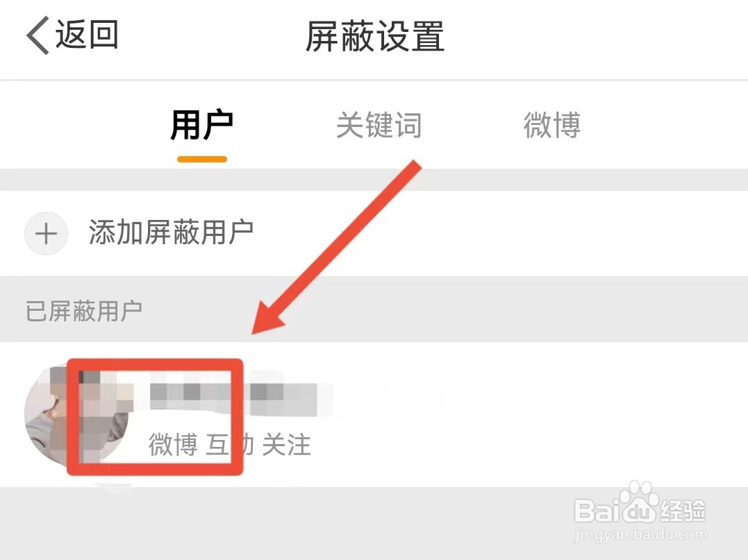Tap the 添加屏蔽用户 label
The image size is (748, 560).
pos(171,232)
